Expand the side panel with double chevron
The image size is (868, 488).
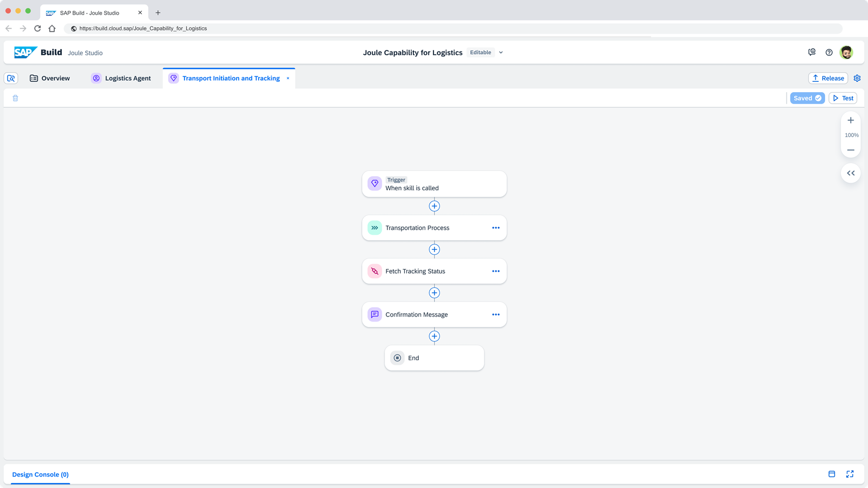click(851, 173)
